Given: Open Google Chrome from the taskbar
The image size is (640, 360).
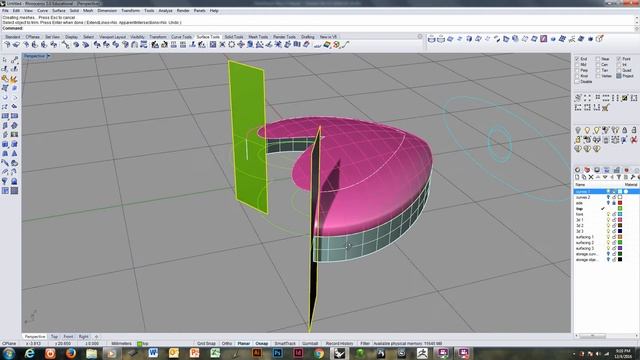Looking at the screenshot, I should (319, 353).
